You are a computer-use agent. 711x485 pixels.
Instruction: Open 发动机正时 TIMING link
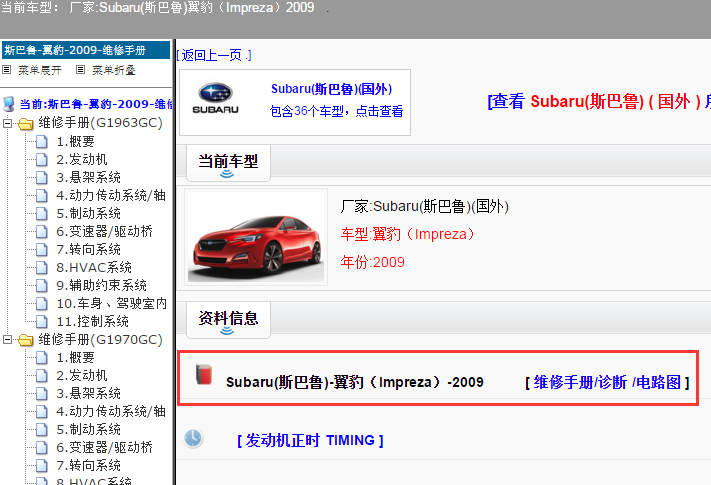coord(310,440)
